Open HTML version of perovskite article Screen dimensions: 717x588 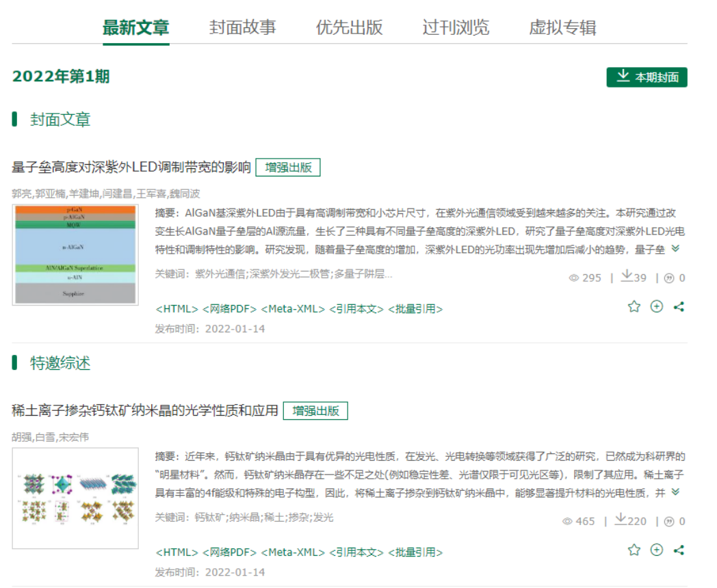[177, 552]
